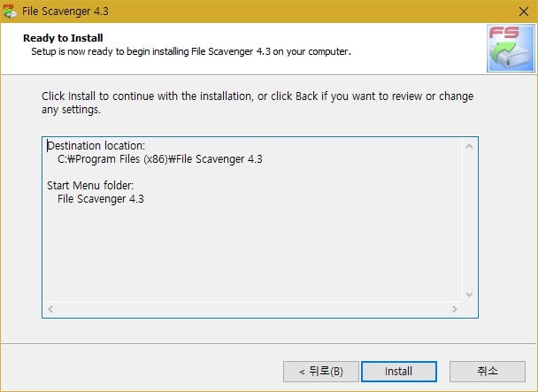Screen dimensions: 538x392
Task: Click the Install button
Action: tap(399, 372)
